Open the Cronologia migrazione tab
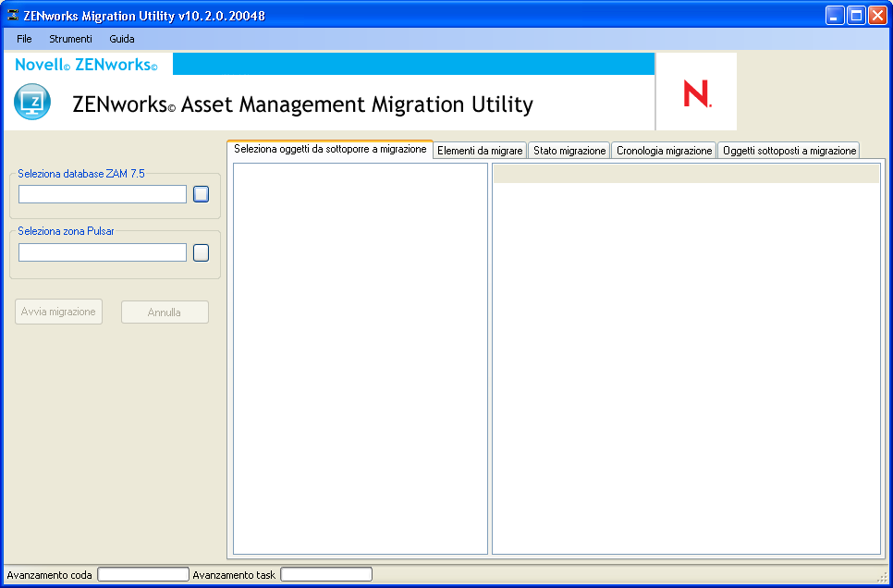This screenshot has width=893, height=588. click(664, 151)
